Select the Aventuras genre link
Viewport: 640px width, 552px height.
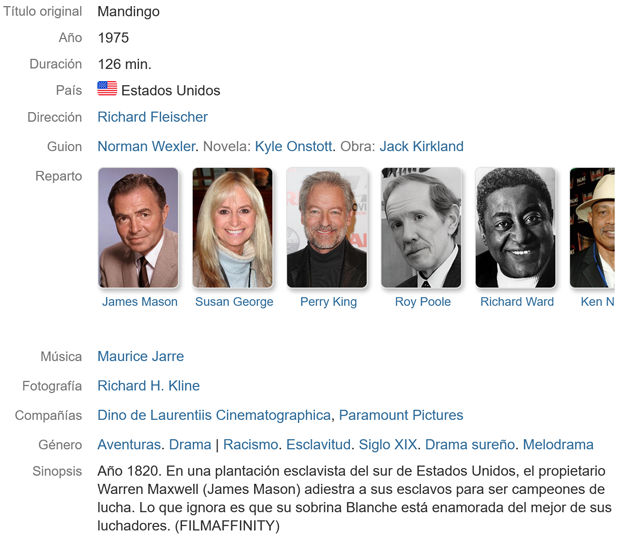129,444
